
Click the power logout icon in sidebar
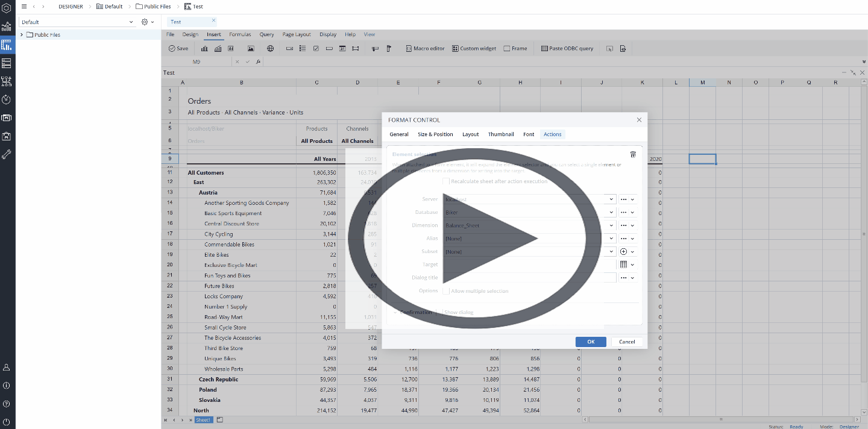pos(7,421)
